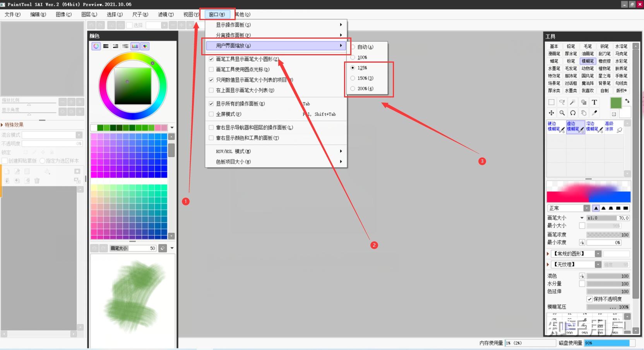Expand the 特殊效果 section

[x=4, y=125]
